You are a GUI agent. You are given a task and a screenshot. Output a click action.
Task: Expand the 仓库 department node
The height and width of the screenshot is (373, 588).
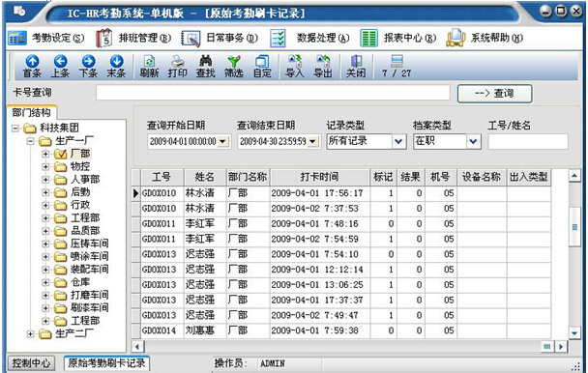pyautogui.click(x=45, y=282)
